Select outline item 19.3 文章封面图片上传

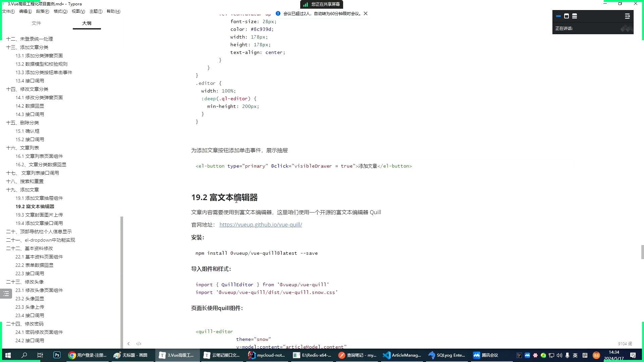coord(39,215)
